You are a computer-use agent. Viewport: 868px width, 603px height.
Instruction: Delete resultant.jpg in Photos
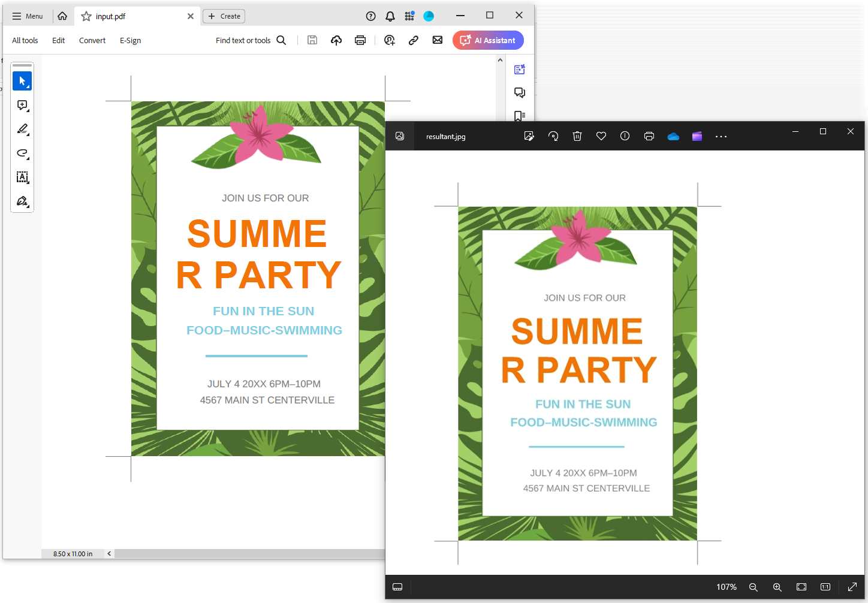[x=577, y=136]
